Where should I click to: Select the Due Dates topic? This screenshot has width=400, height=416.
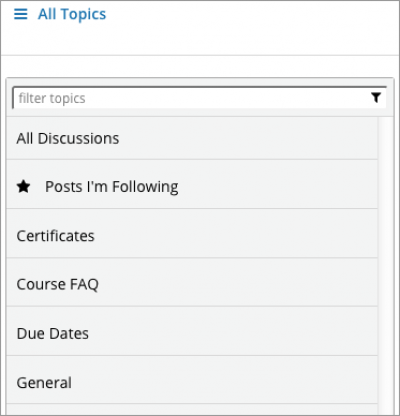tap(192, 331)
